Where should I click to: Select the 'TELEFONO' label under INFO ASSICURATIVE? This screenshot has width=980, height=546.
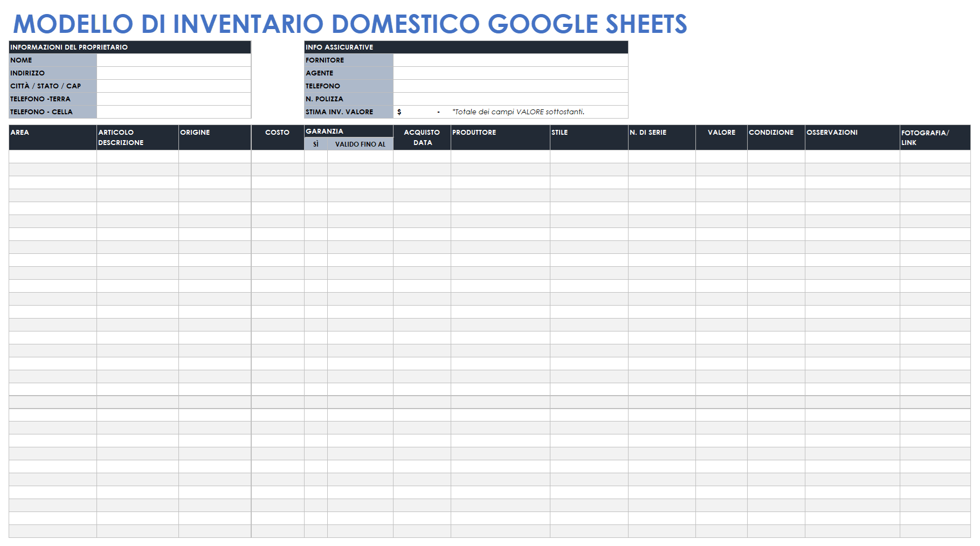349,86
